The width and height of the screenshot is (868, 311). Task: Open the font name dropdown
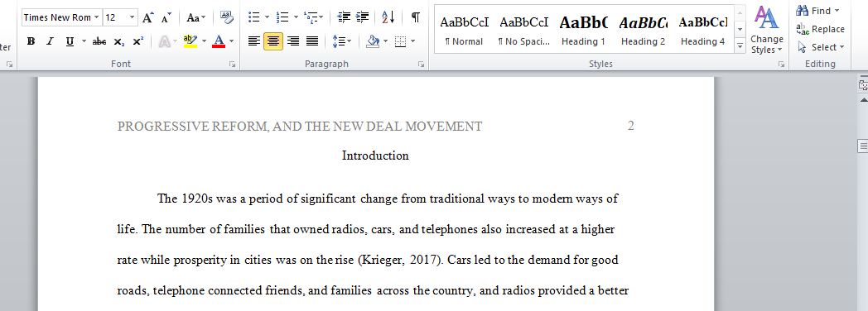coord(97,17)
